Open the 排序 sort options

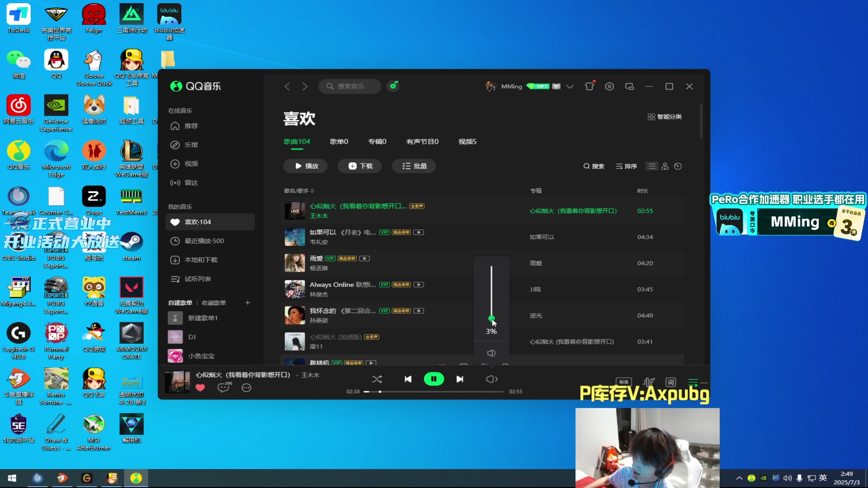point(627,166)
